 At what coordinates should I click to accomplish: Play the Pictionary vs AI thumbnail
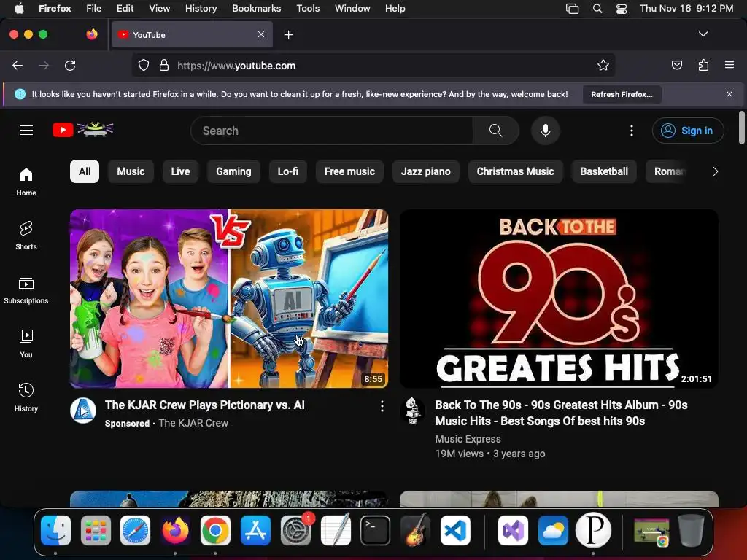[229, 298]
